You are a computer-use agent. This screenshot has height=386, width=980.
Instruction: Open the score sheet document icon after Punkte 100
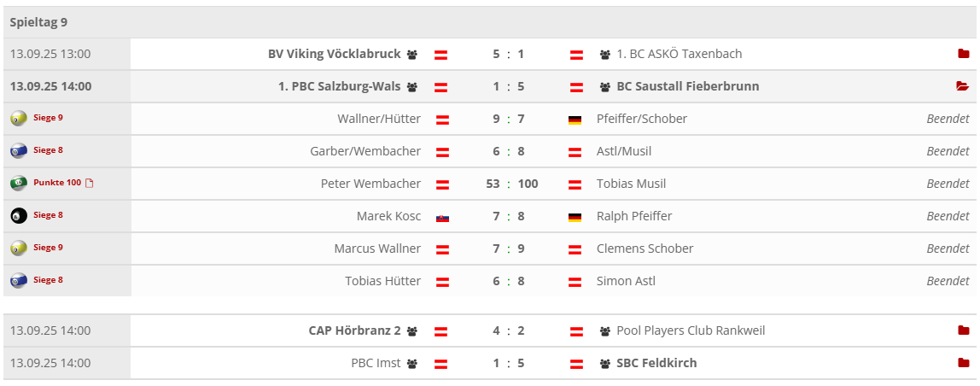click(90, 184)
